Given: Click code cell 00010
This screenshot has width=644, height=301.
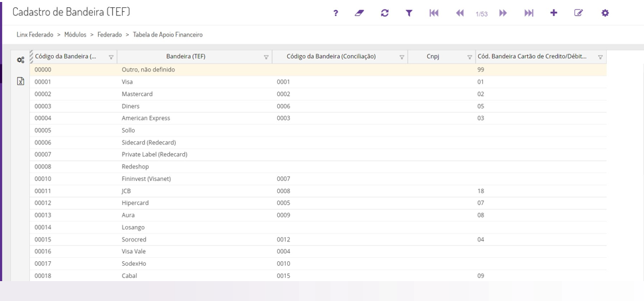Looking at the screenshot, I should click(x=42, y=179).
